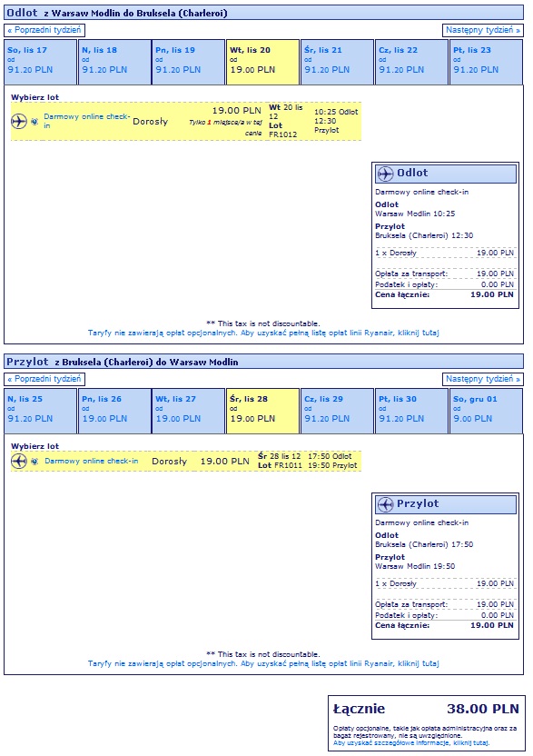Click the plane icon in the Przylot summary header
This screenshot has width=533, height=756.
tap(385, 504)
